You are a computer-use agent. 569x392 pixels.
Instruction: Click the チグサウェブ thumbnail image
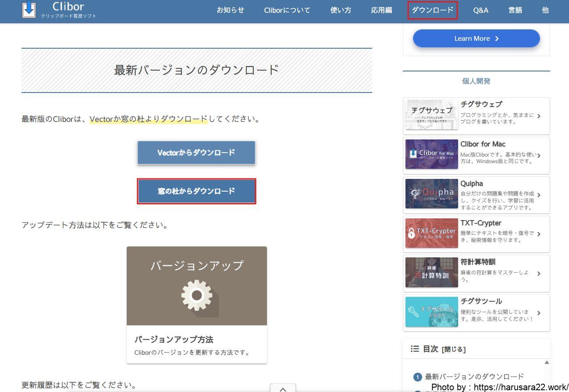431,115
